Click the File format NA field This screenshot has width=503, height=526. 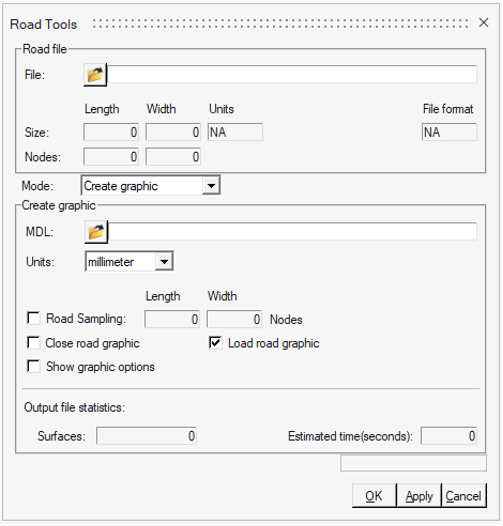(x=449, y=132)
